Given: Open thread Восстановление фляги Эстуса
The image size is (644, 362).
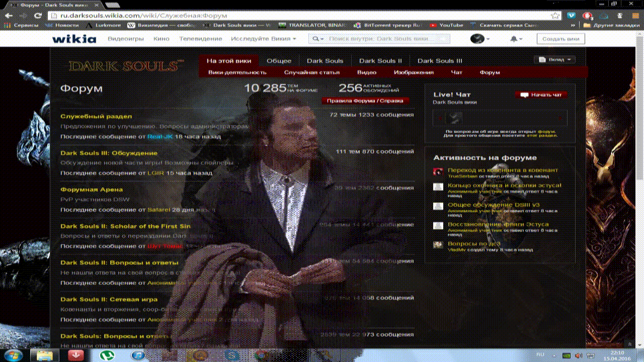Looking at the screenshot, I should (498, 224).
